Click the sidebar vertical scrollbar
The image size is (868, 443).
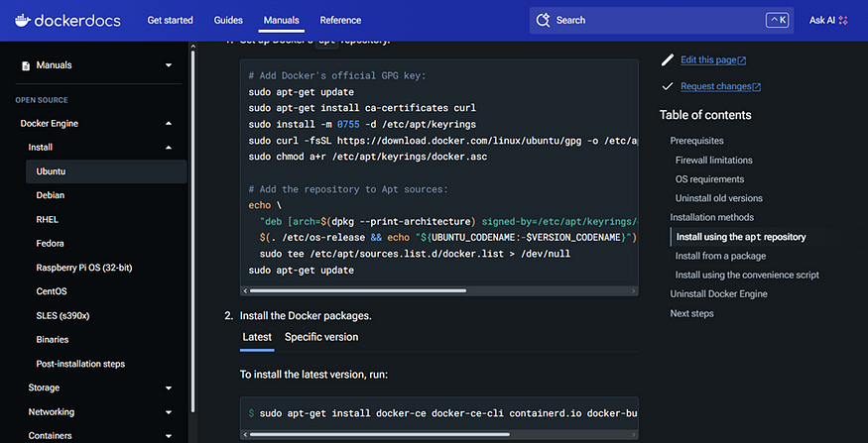pos(192,231)
